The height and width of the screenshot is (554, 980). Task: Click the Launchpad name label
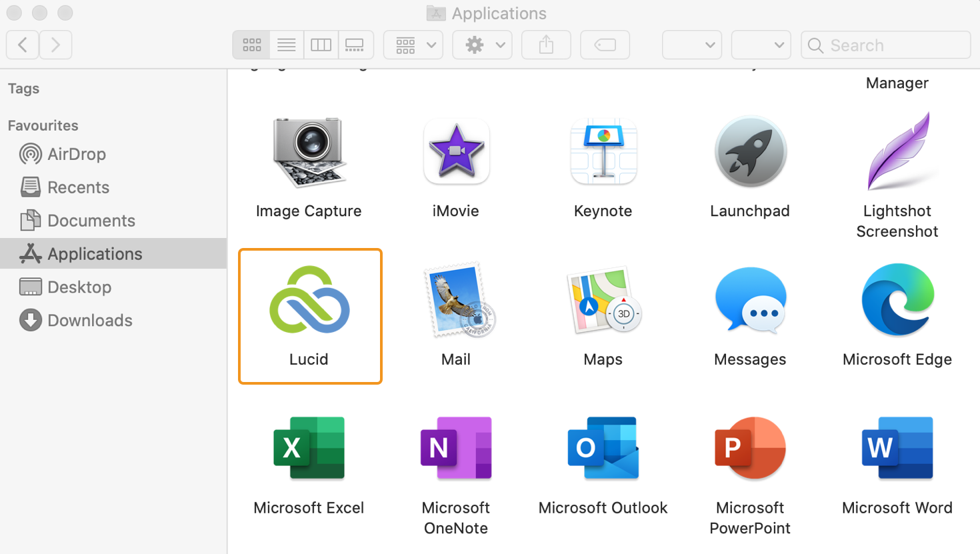pyautogui.click(x=750, y=211)
